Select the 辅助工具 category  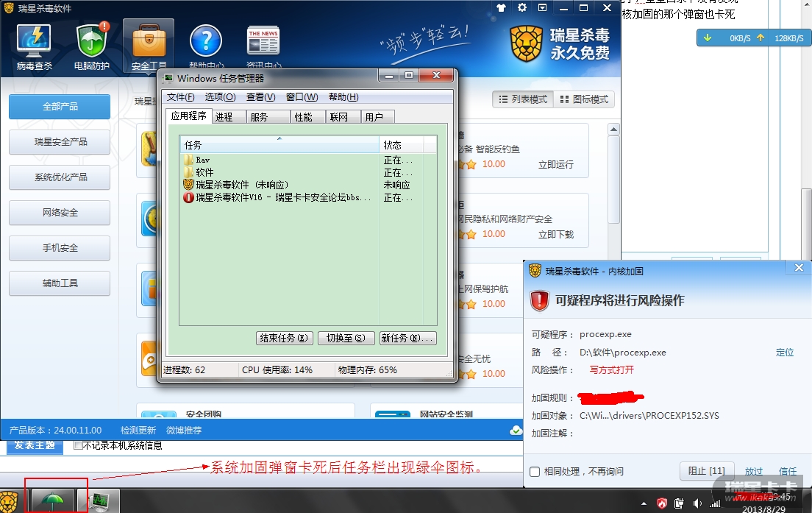pyautogui.click(x=60, y=283)
